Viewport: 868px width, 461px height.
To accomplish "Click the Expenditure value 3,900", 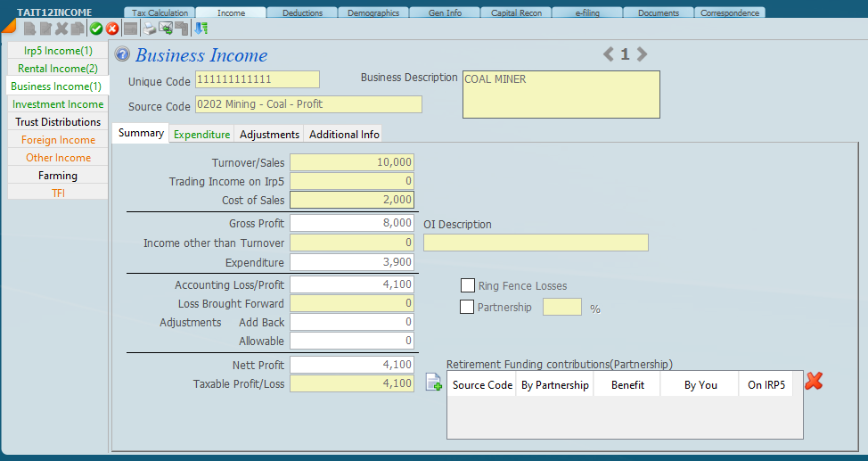I will pos(352,262).
